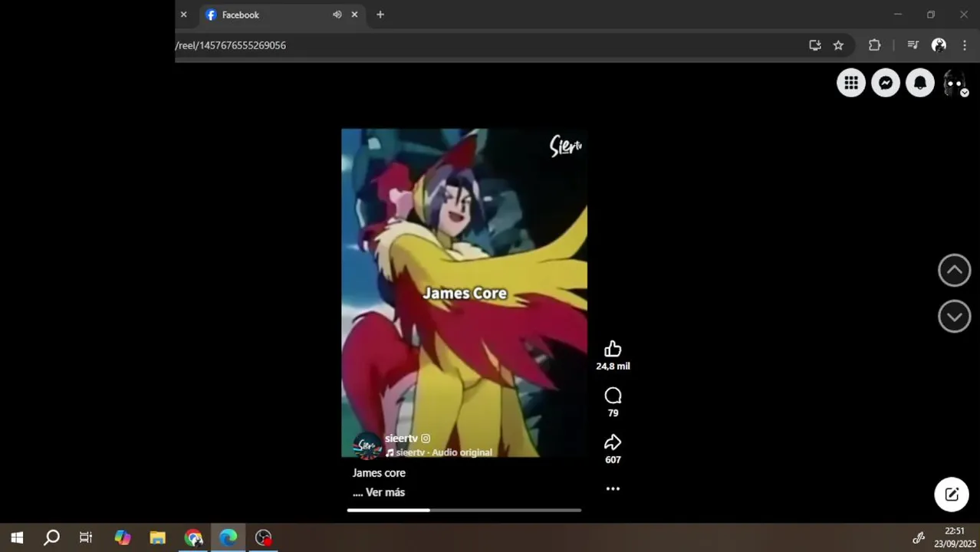980x552 pixels.
Task: Click the James core caption text
Action: pyautogui.click(x=379, y=473)
